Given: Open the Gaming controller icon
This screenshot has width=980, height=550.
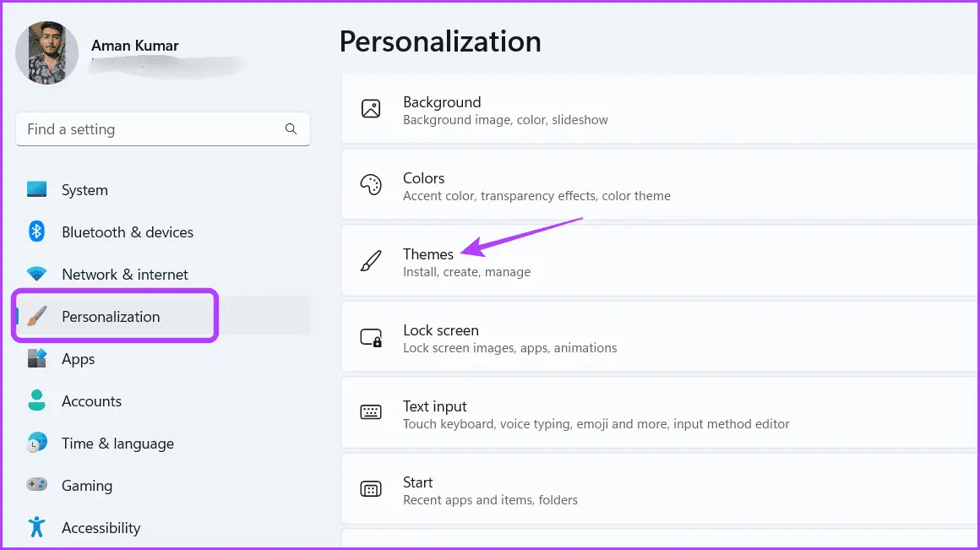Looking at the screenshot, I should [x=37, y=484].
